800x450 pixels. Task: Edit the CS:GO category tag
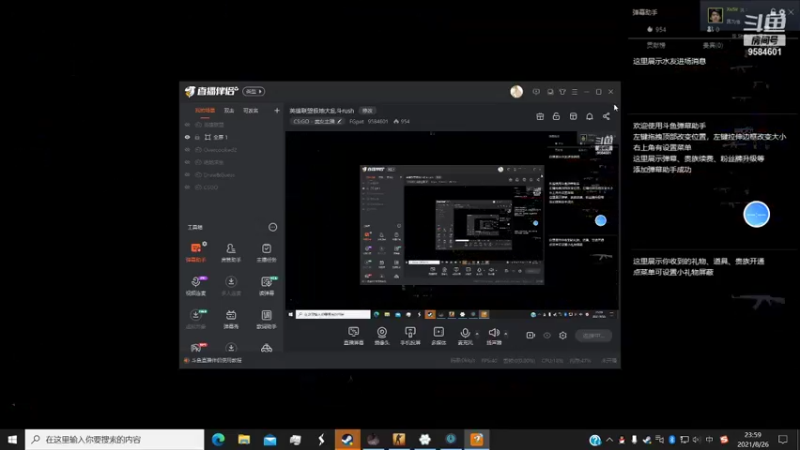[x=317, y=121]
